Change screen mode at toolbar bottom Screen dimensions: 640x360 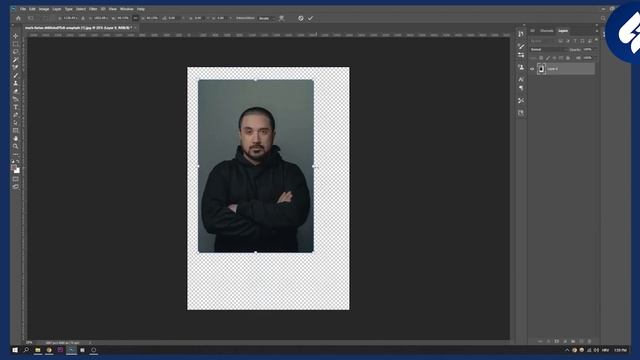[x=16, y=187]
